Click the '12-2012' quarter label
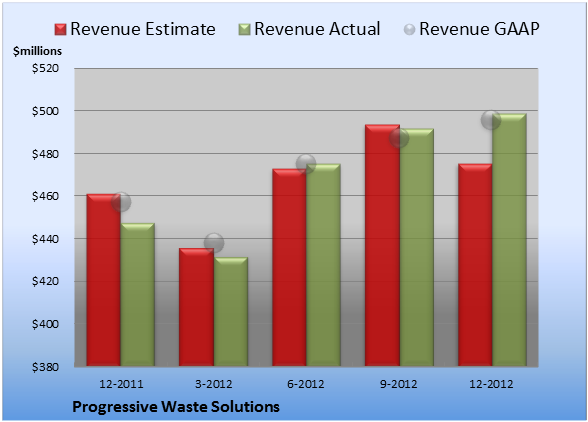This screenshot has width=588, height=422. click(491, 384)
